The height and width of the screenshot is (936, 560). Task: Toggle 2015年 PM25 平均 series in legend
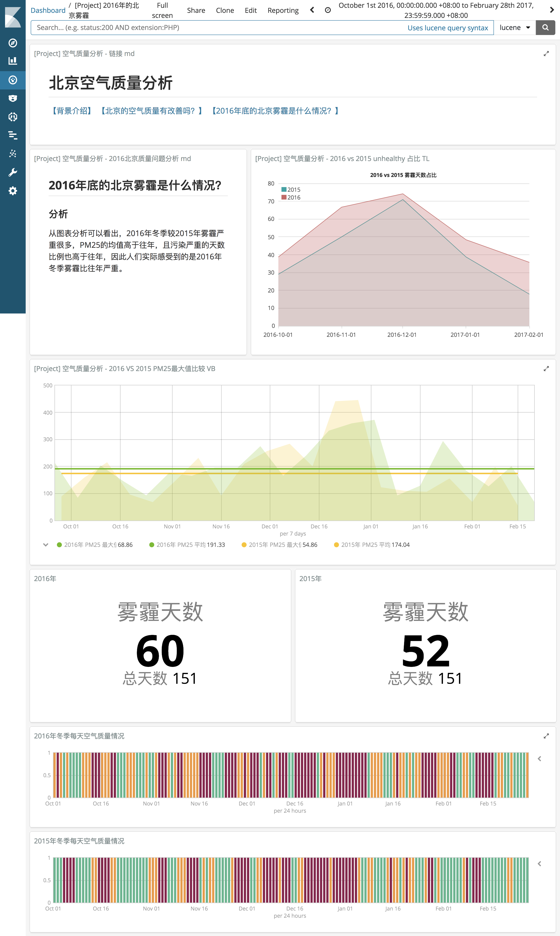tap(372, 545)
